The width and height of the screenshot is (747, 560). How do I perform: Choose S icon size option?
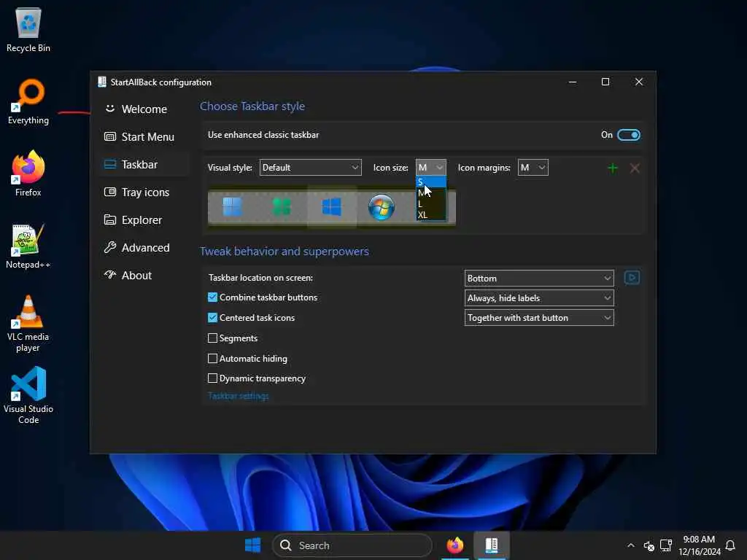[x=430, y=182]
